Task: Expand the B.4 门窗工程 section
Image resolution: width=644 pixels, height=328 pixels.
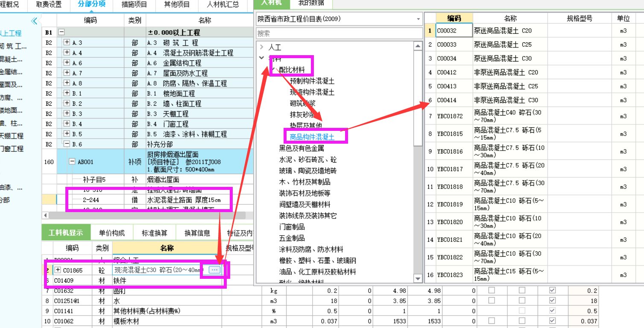Action: 67,124
